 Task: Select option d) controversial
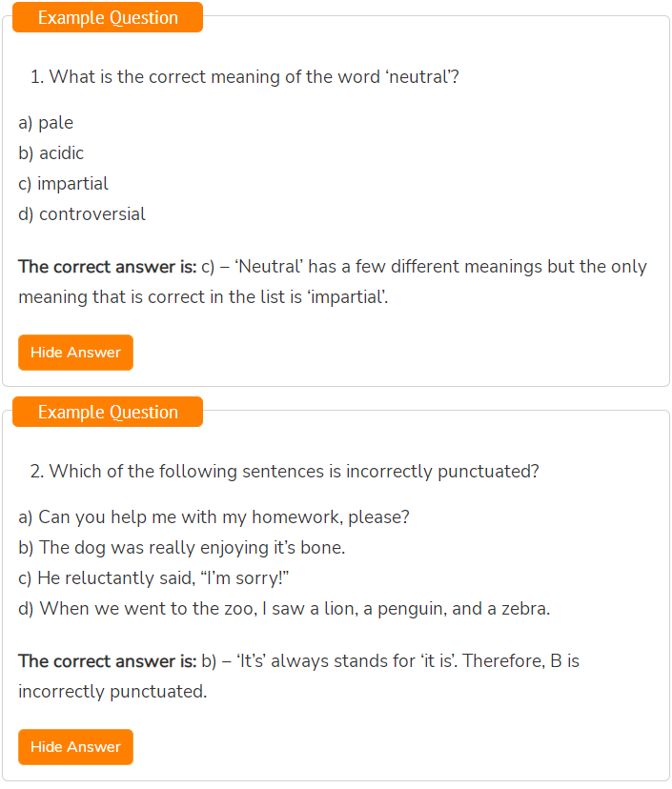tap(82, 214)
